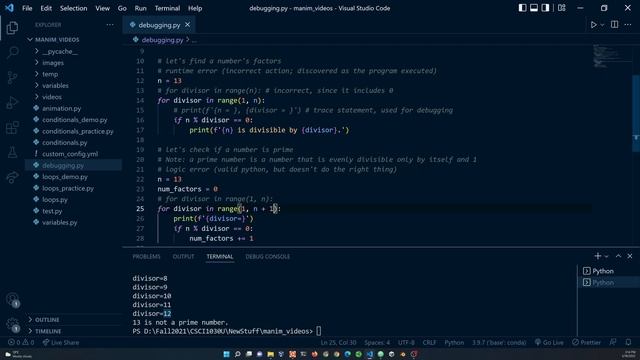Image resolution: width=640 pixels, height=360 pixels.
Task: Open Explorer views and more actions ellipsis
Action: point(110,25)
